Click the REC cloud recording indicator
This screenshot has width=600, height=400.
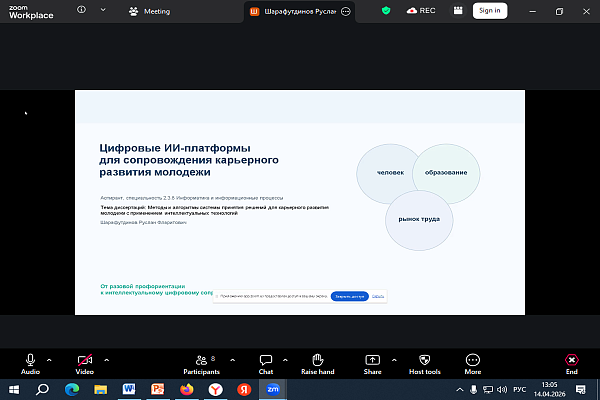pos(421,11)
